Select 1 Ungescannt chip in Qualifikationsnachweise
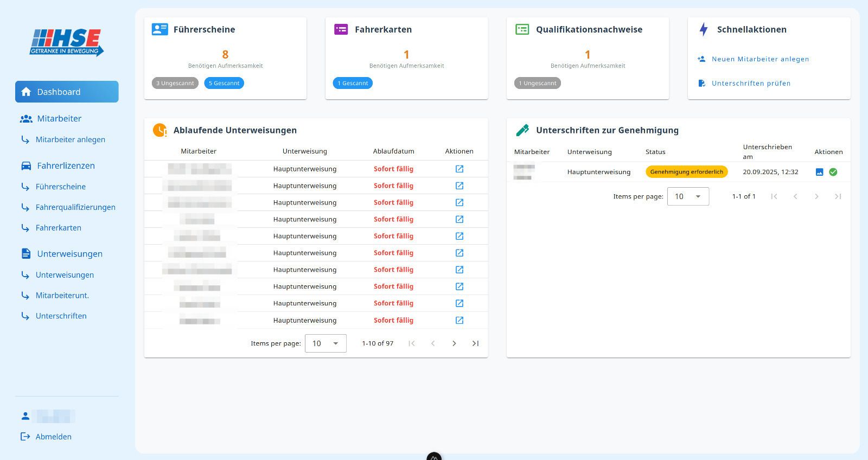The width and height of the screenshot is (868, 460). tap(537, 83)
